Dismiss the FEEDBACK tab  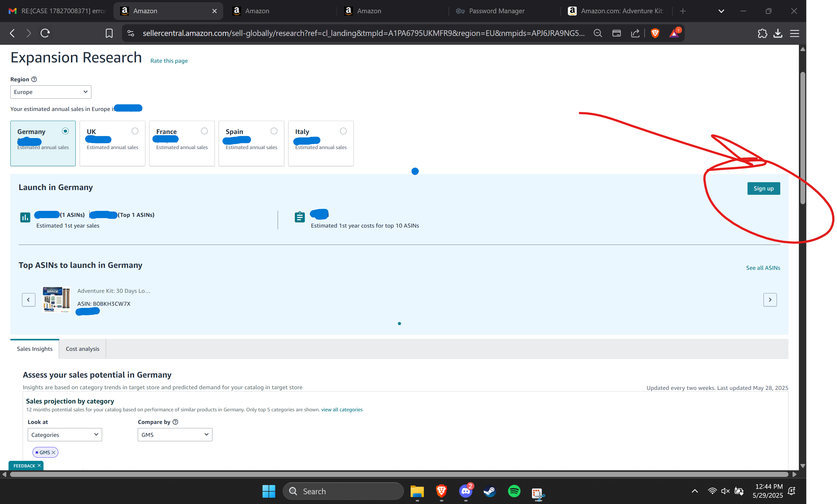tap(39, 465)
